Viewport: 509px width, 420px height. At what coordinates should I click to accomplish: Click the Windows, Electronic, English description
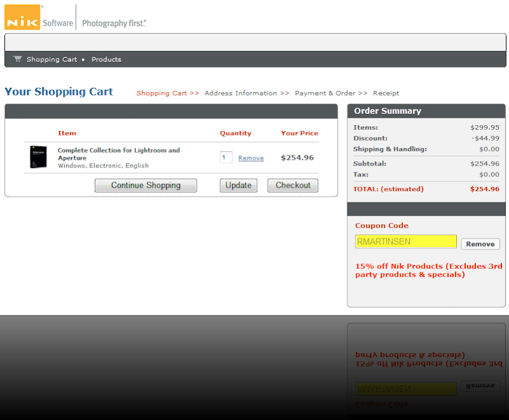coord(103,165)
